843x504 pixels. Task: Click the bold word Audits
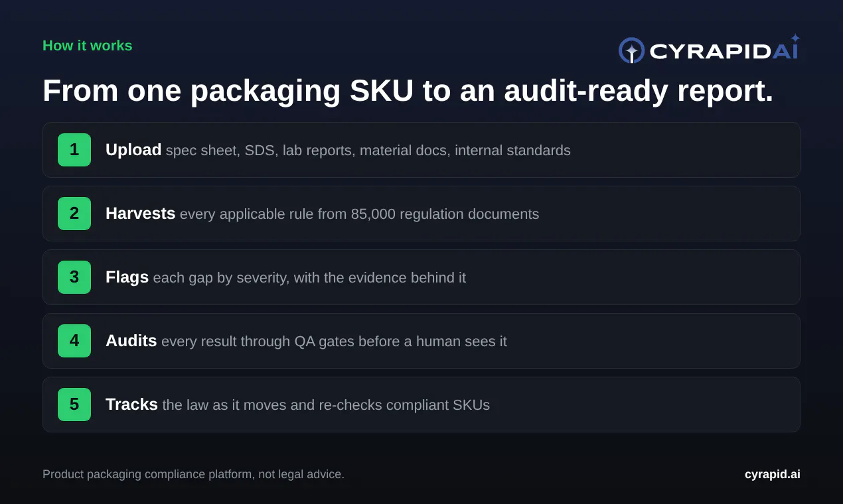[131, 341]
